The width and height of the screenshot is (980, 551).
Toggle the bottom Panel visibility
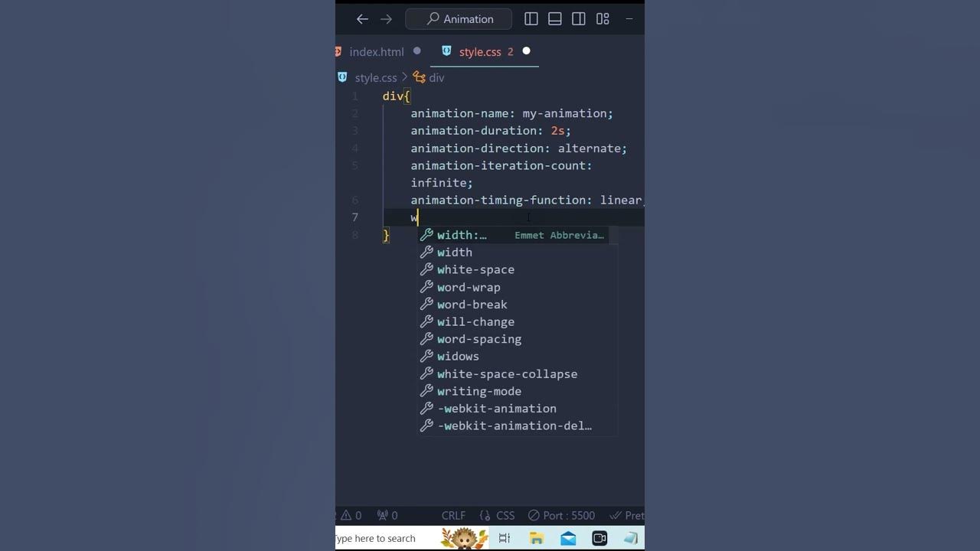click(x=554, y=18)
